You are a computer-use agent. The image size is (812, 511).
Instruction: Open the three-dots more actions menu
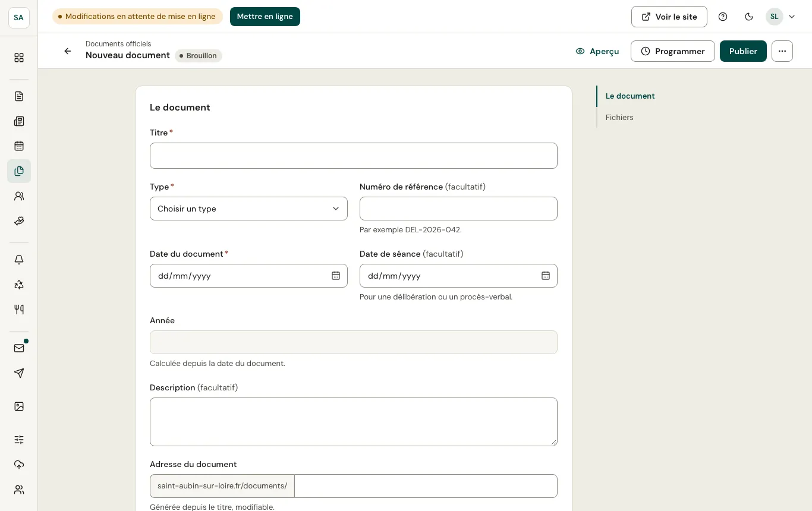click(x=782, y=51)
